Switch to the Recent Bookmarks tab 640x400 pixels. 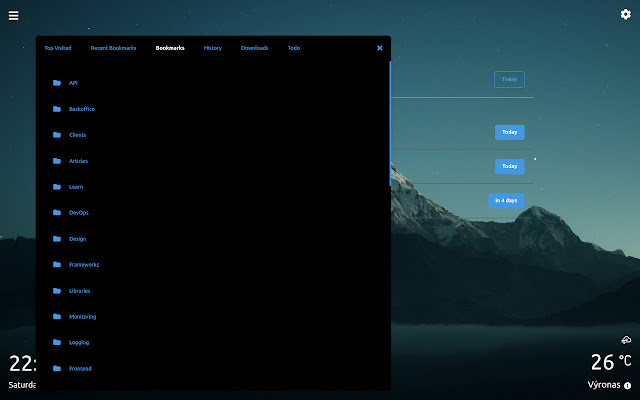click(113, 48)
